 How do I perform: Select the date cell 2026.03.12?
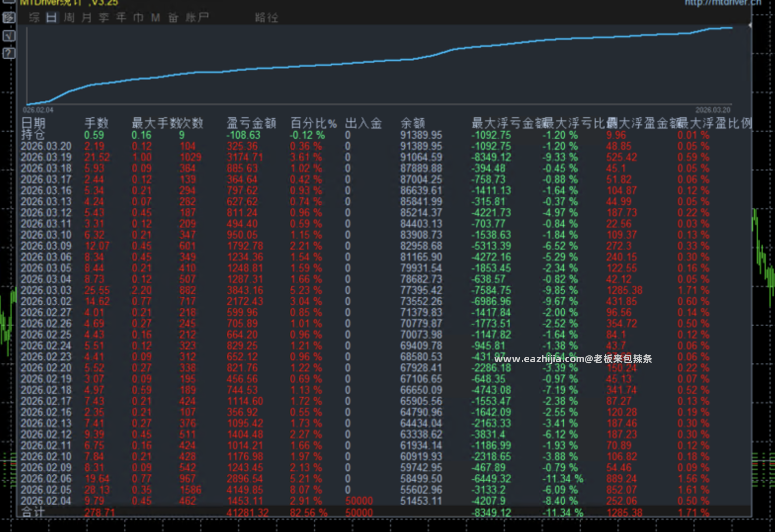pyautogui.click(x=46, y=213)
